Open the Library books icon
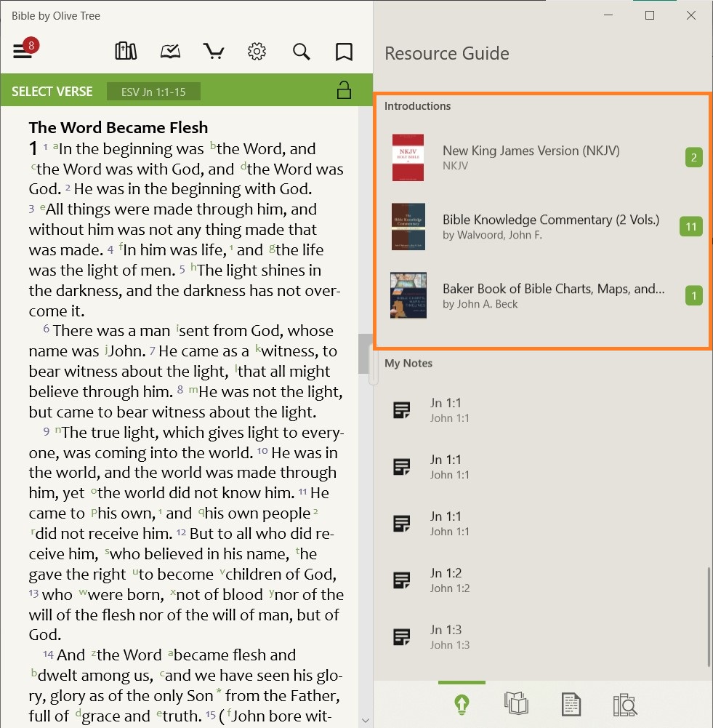The height and width of the screenshot is (728, 713). tap(126, 51)
